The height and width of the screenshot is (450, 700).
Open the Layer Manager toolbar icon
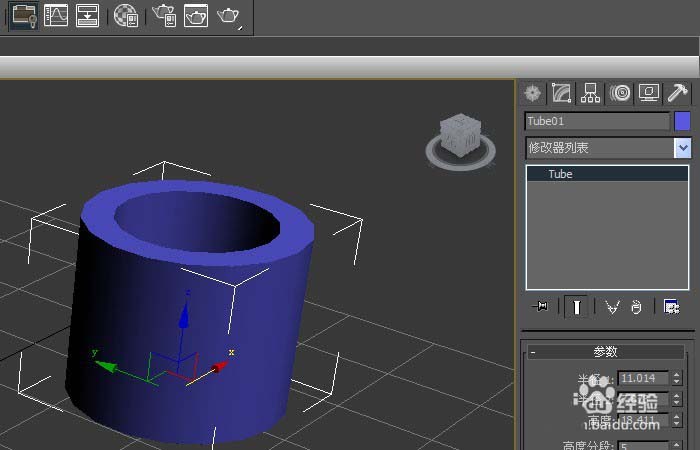click(x=24, y=15)
